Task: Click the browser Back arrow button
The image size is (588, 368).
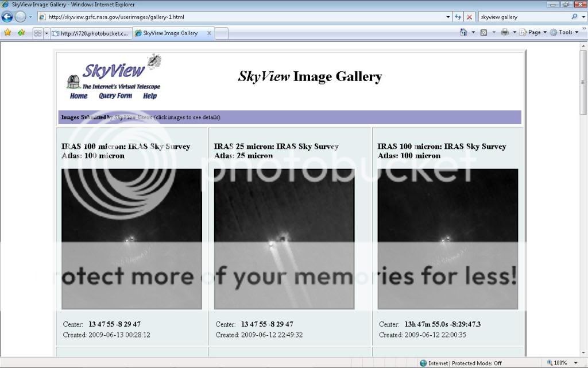Action: (x=7, y=17)
